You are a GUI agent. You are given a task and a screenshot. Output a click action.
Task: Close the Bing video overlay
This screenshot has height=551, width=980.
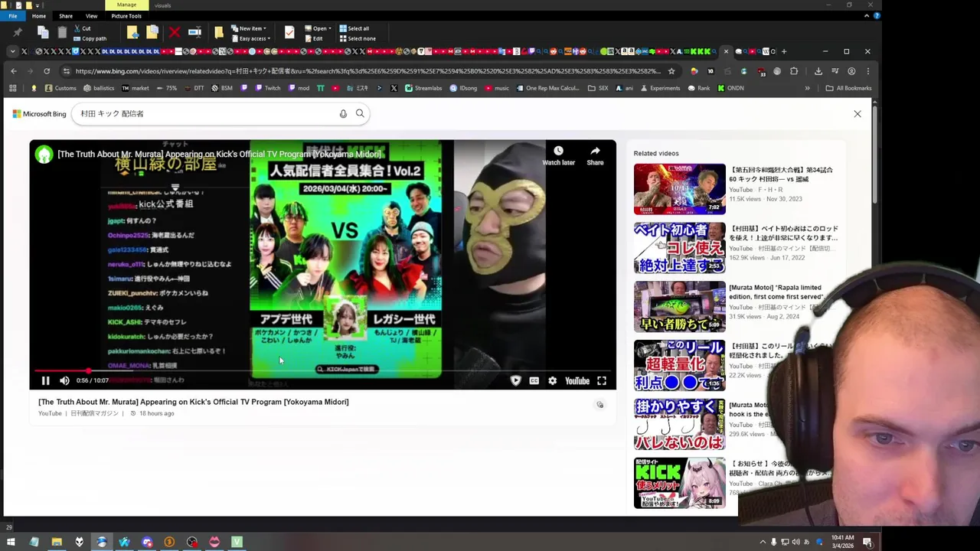coord(857,113)
